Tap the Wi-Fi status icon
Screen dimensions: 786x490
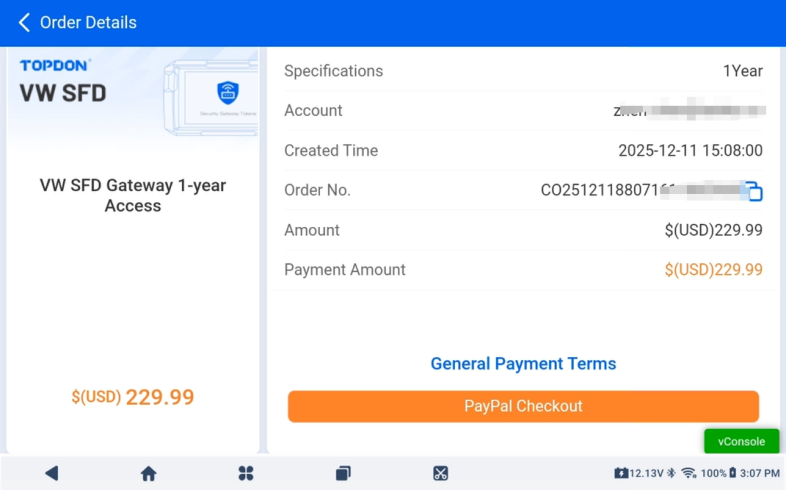[x=689, y=473]
